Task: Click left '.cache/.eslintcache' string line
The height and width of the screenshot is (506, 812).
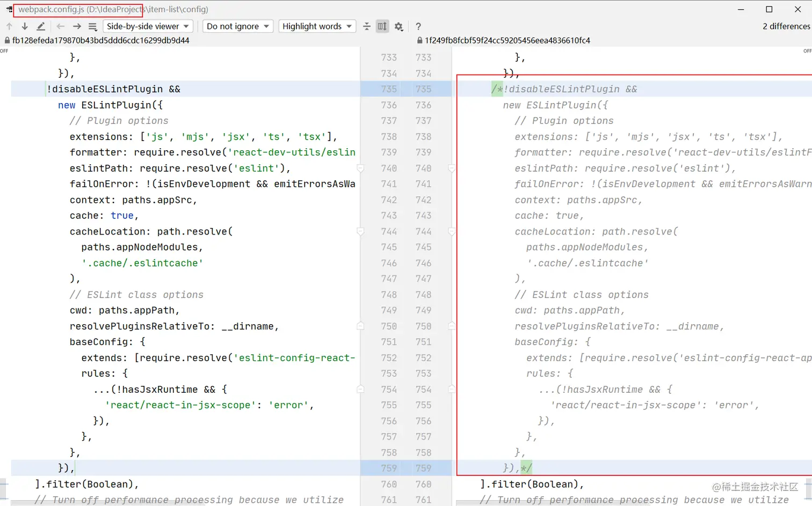Action: pos(142,263)
